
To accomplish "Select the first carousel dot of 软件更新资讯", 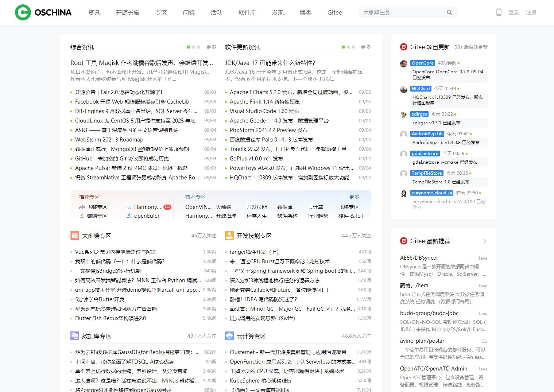I will coord(342,47).
